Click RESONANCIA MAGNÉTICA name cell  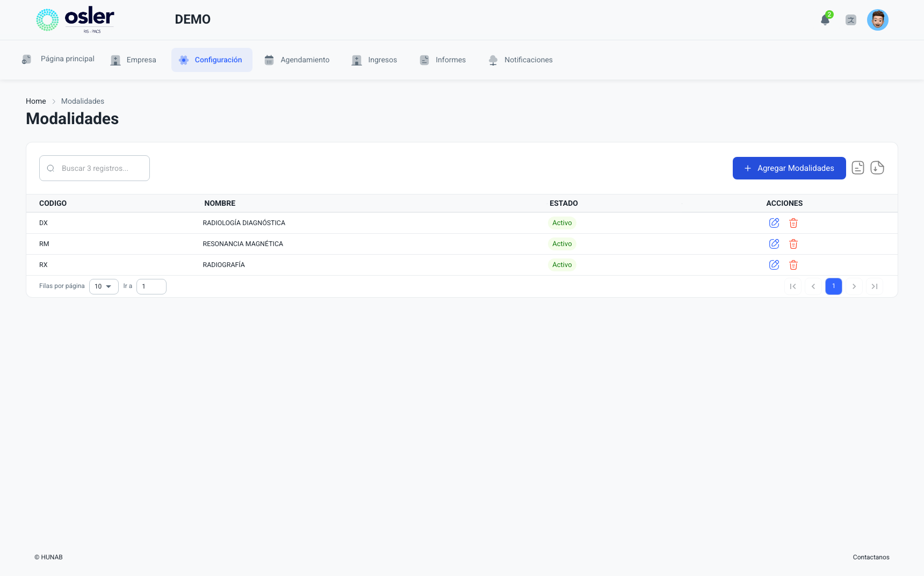[243, 244]
